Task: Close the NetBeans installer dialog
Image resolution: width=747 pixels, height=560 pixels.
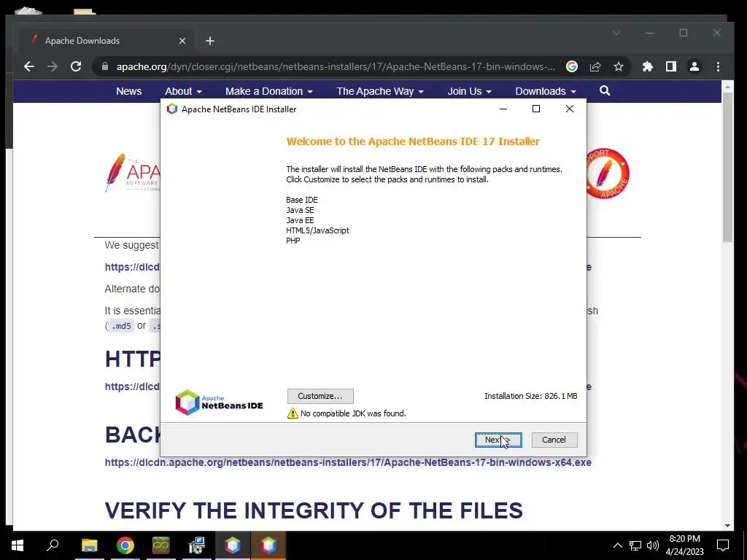Action: pos(569,109)
